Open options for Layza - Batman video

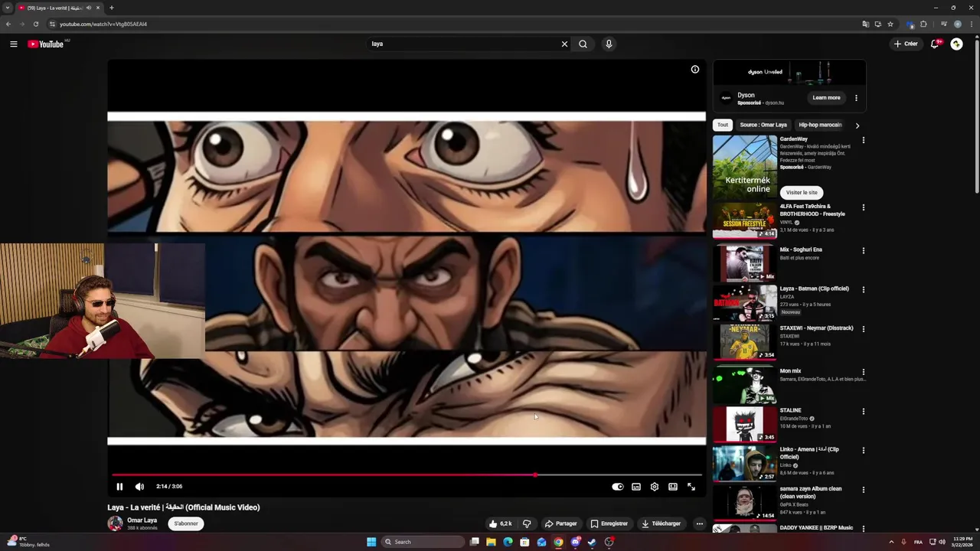coord(864,290)
